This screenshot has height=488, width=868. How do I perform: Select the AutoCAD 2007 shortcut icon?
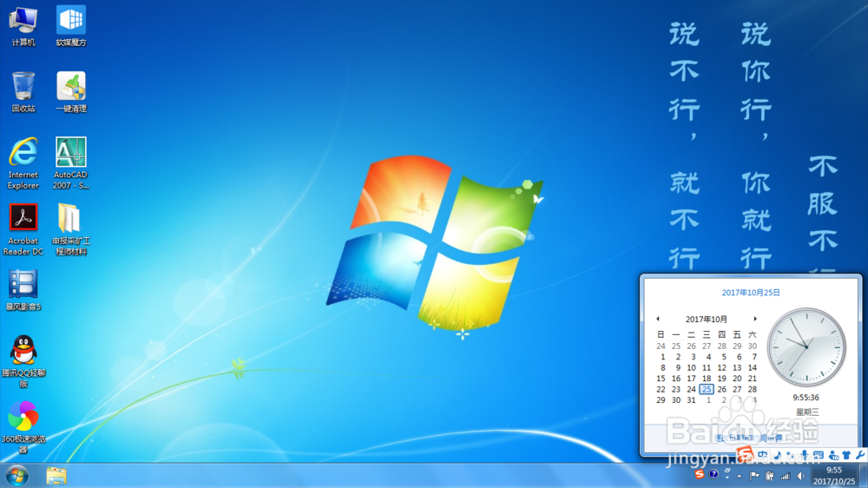[71, 163]
